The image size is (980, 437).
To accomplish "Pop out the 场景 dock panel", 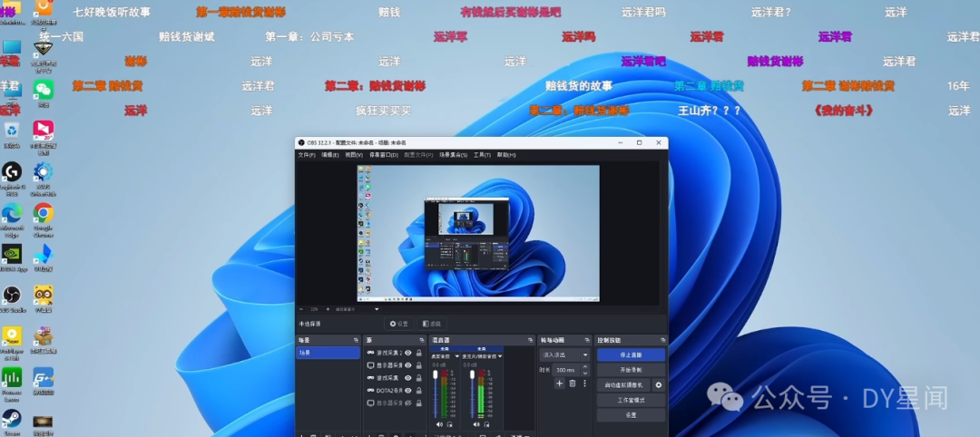I will coord(357,340).
